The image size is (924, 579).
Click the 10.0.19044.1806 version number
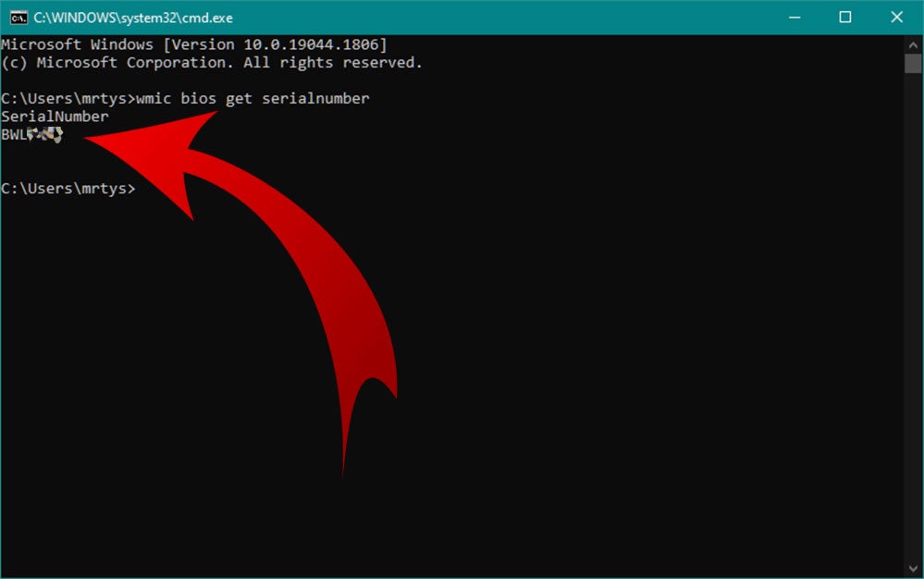click(x=311, y=44)
